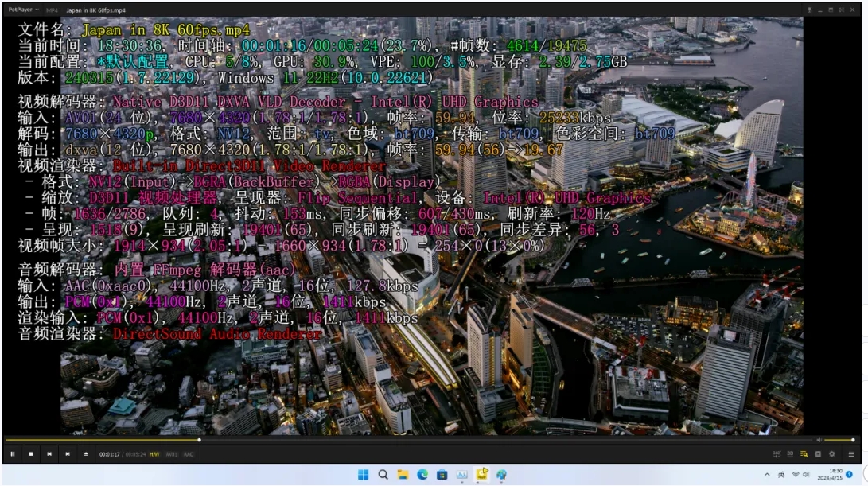Viewport: 868px width, 486px height.
Task: Open the Photos app taskbar icon
Action: 461,474
